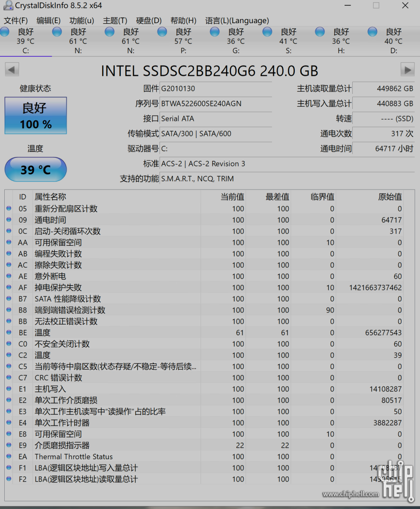Viewport: 420px width, 509px height.
Task: Click status dot of row B7 SATA 性能降级计数
Action: point(9,298)
